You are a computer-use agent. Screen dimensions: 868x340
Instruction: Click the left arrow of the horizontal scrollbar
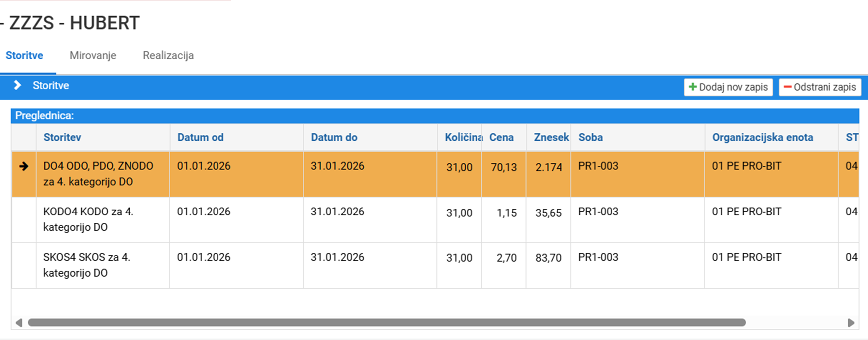click(19, 323)
